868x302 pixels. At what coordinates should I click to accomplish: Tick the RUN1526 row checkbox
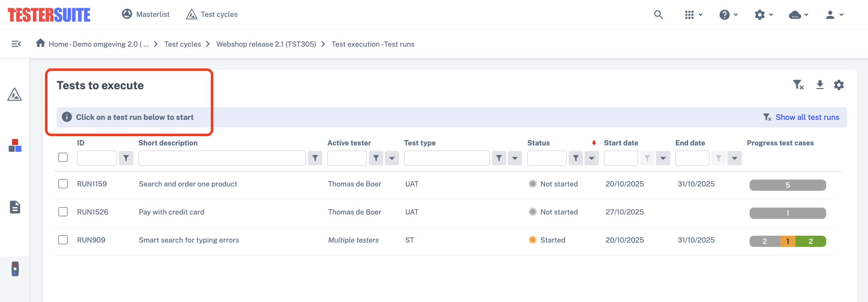(63, 212)
